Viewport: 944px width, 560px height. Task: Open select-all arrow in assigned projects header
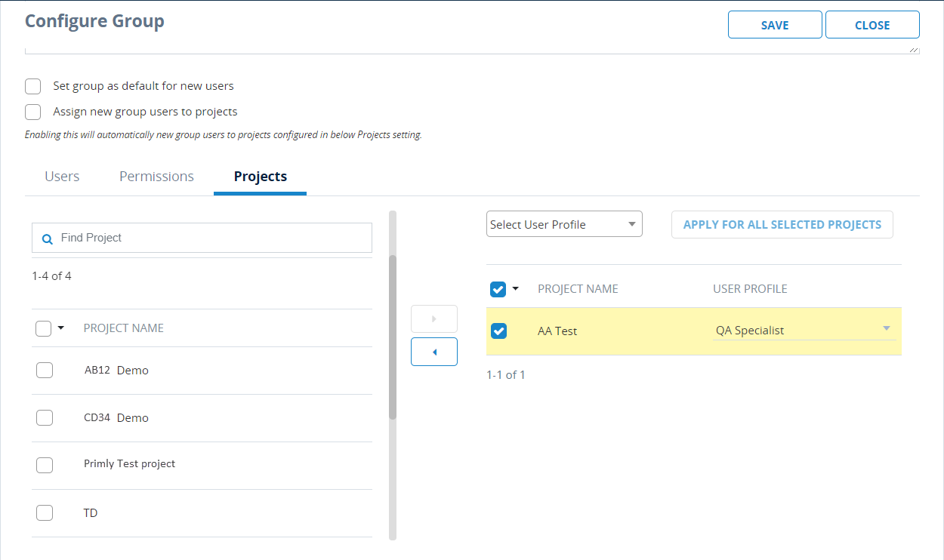tap(516, 288)
